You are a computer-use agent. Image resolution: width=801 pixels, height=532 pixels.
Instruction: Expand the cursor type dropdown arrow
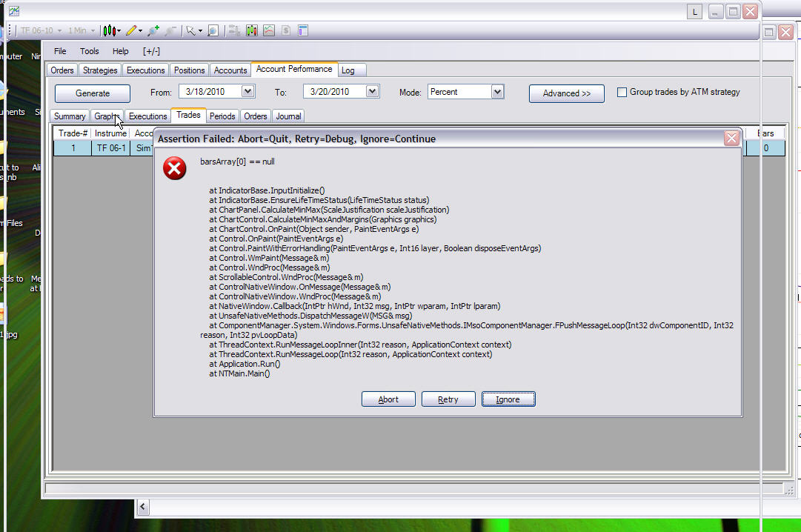[200, 30]
